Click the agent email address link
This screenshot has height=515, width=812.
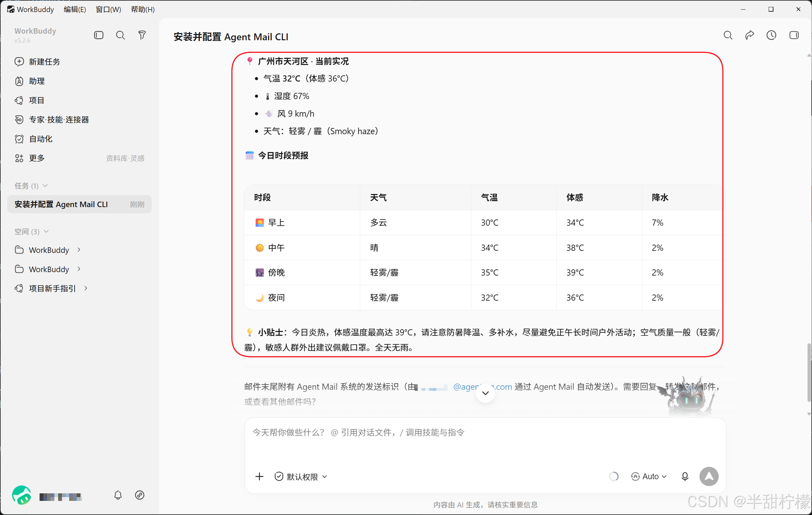pos(482,387)
